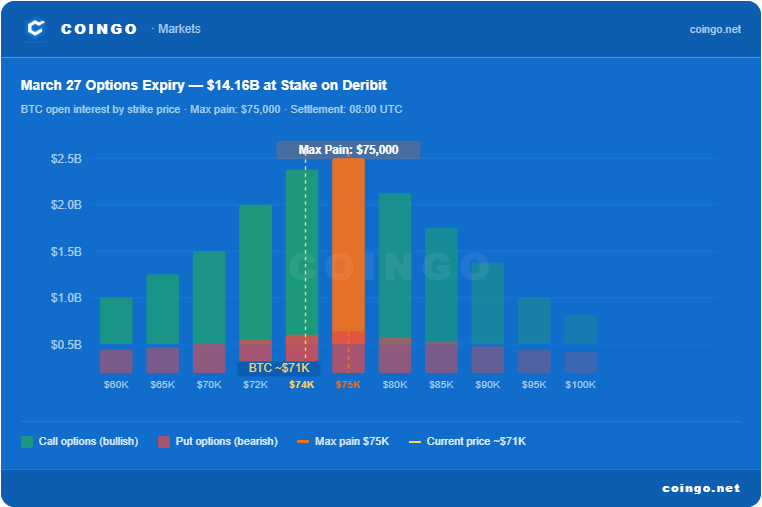Click the $72K strike axis label
The height and width of the screenshot is (507, 762).
[255, 385]
